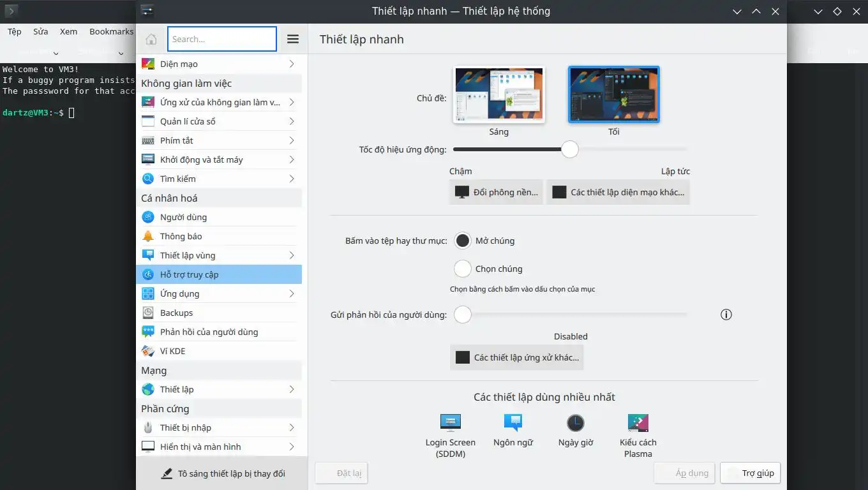Open the Ngày giờ clock icon
Image resolution: width=868 pixels, height=490 pixels.
pos(576,422)
